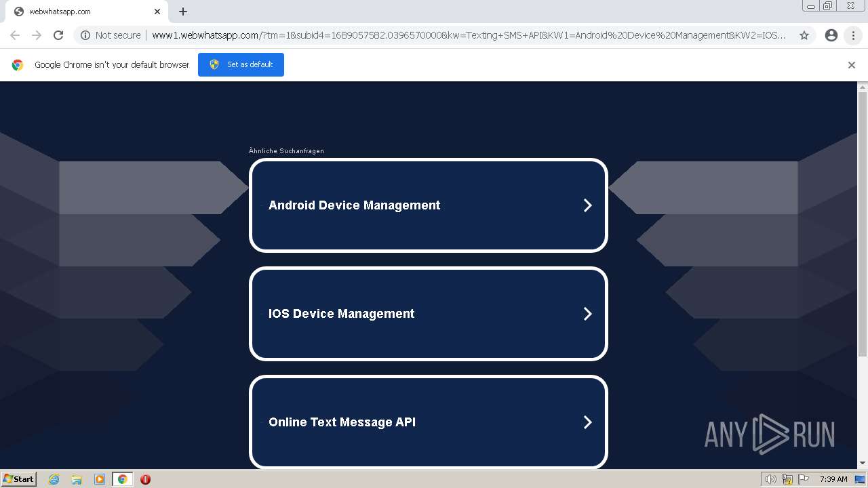Click the Ähnliche Suchanfragen label

[286, 151]
